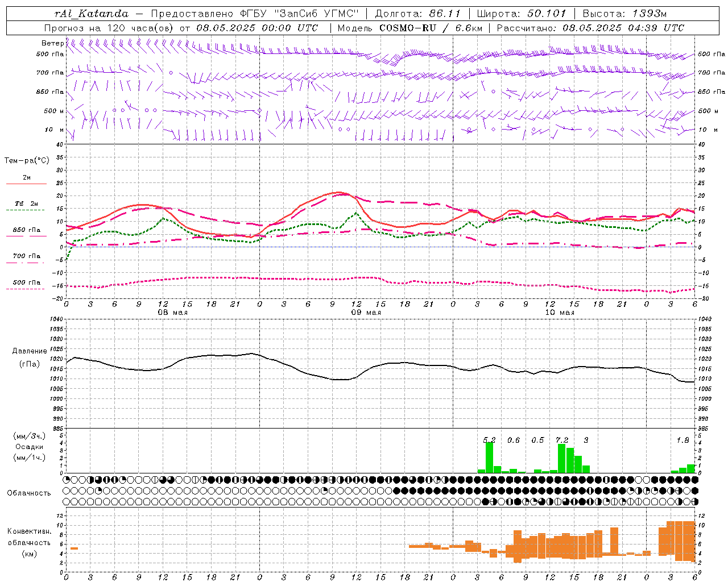Select the latitude value Широта: 50.101

tap(522, 14)
